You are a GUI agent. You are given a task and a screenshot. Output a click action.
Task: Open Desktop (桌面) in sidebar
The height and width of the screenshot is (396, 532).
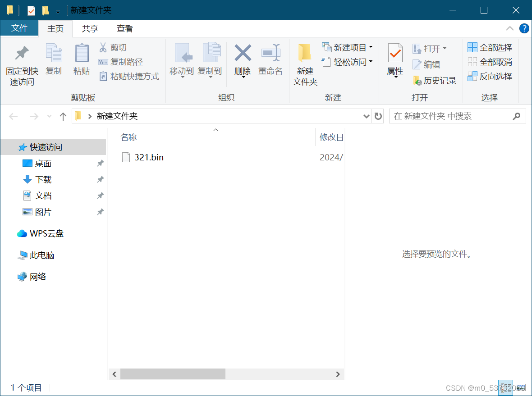(x=43, y=164)
